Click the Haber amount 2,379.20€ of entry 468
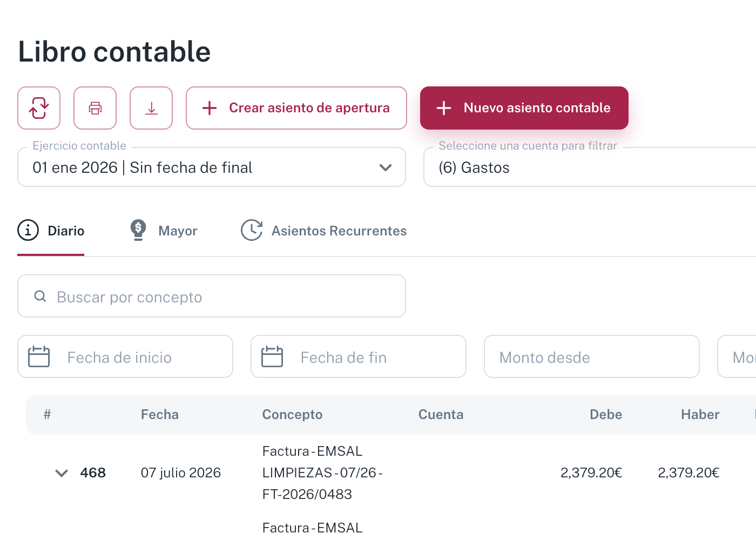The width and height of the screenshot is (756, 540). (x=688, y=473)
